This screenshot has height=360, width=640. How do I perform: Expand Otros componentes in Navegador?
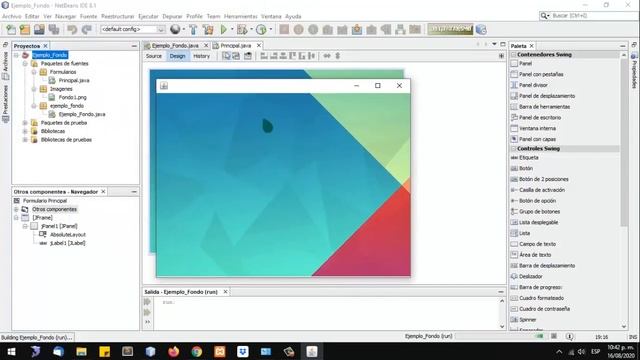pos(16,209)
